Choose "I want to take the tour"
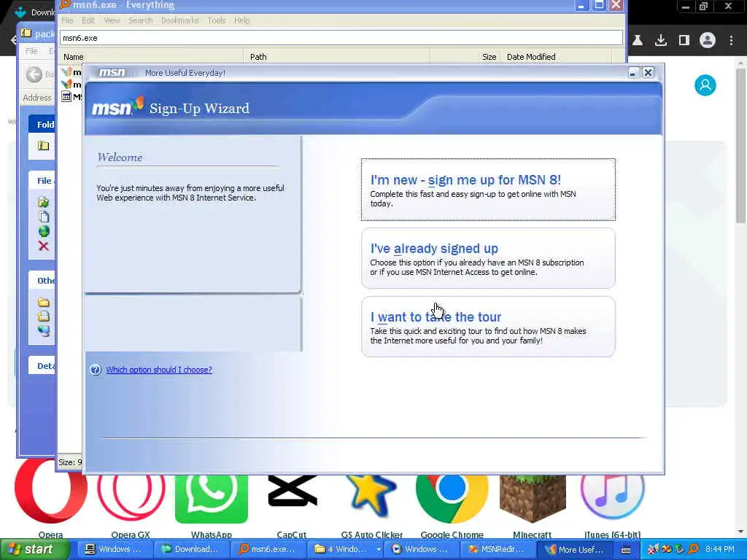 [488, 327]
